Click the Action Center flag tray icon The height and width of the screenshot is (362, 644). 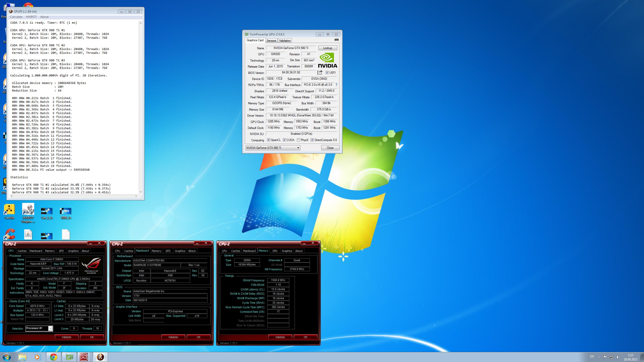[605, 357]
